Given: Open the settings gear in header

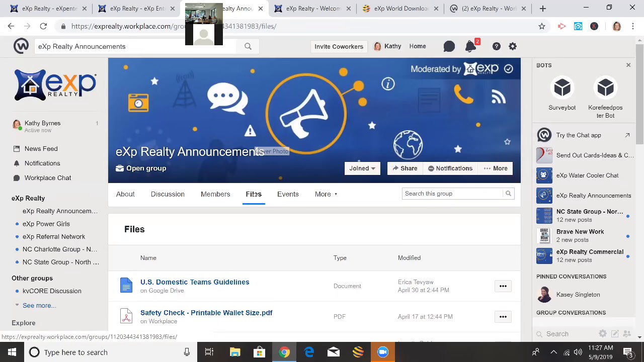Looking at the screenshot, I should click(513, 46).
